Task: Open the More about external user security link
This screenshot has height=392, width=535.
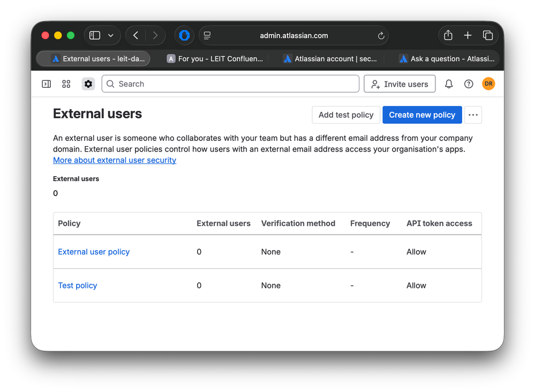Action: tap(114, 160)
